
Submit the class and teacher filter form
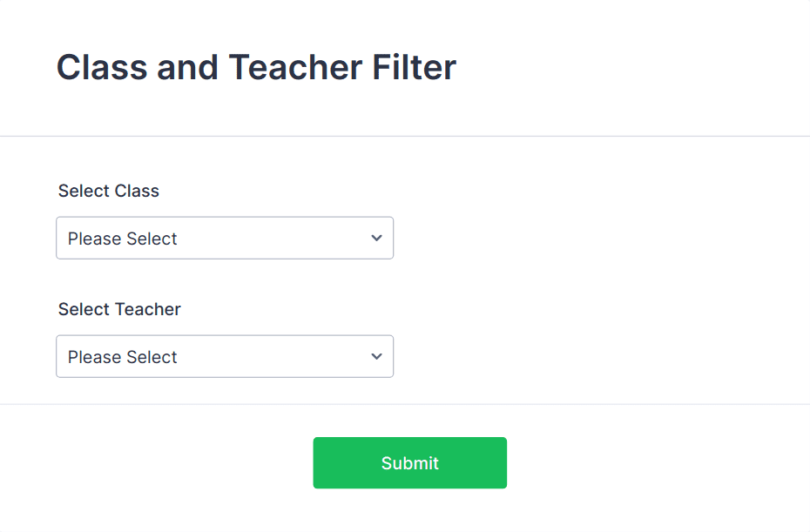click(409, 462)
